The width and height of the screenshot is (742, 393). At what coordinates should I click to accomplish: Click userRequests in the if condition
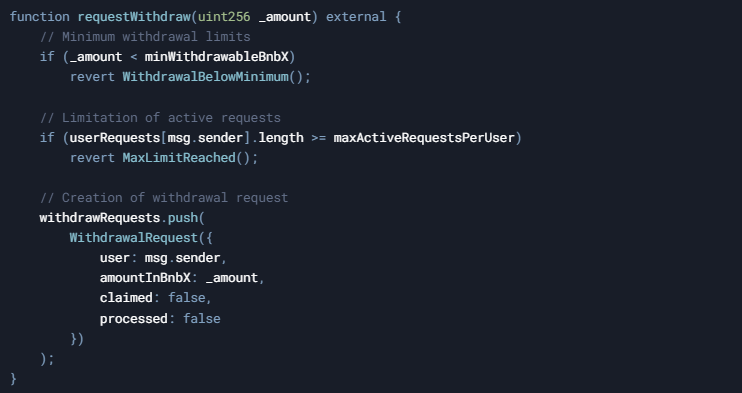[115, 138]
